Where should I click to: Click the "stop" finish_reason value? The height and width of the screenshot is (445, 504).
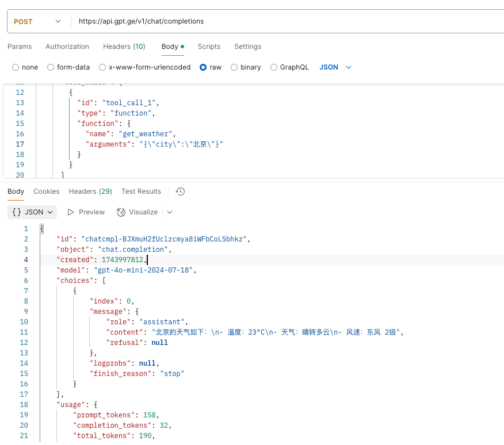[172, 374]
